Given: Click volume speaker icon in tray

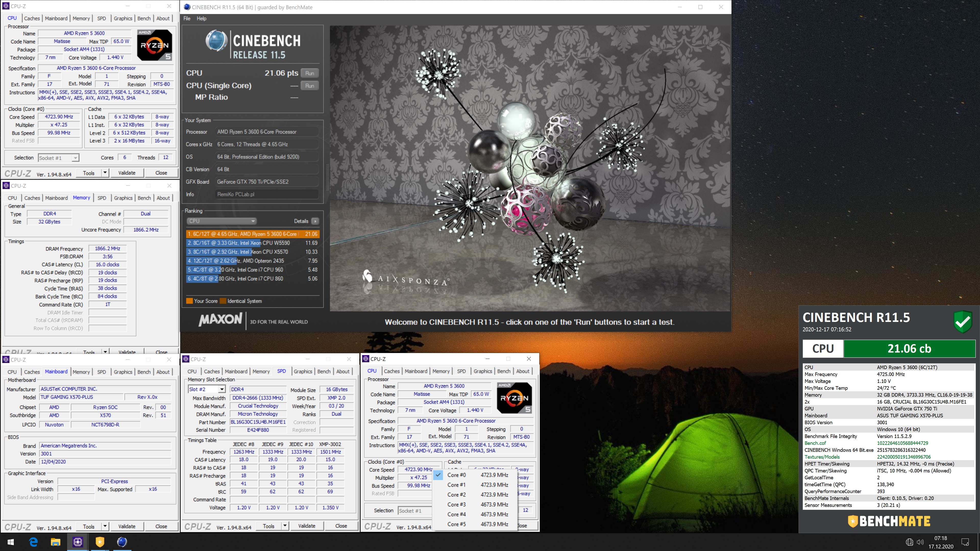Looking at the screenshot, I should [x=920, y=542].
